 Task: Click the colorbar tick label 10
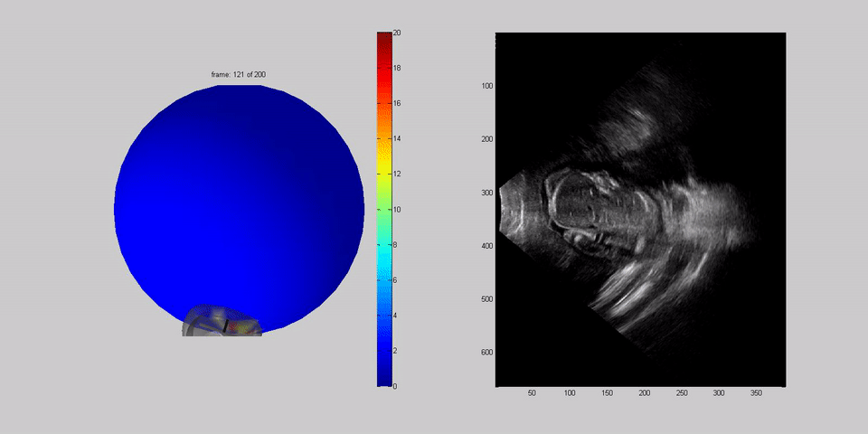[398, 209]
